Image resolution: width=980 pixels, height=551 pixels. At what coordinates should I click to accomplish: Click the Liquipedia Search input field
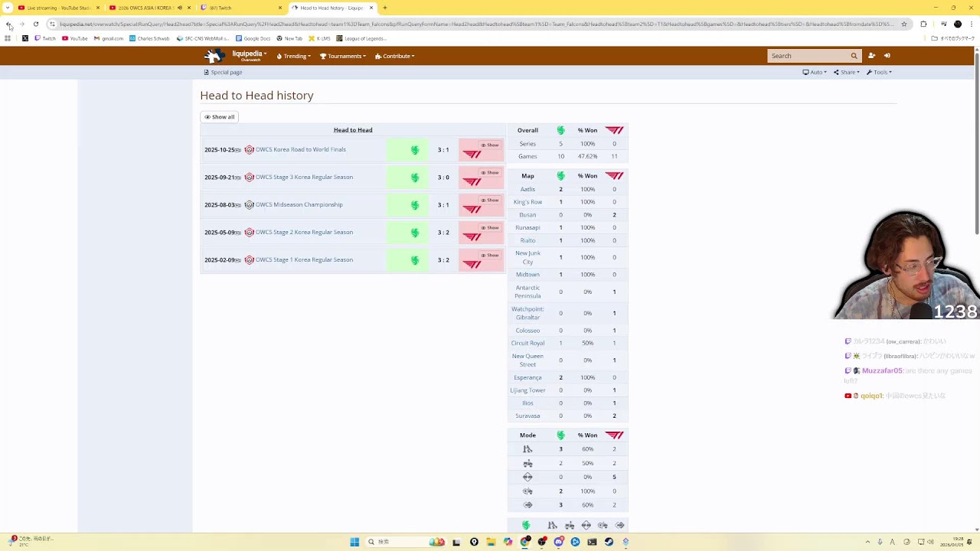(808, 56)
